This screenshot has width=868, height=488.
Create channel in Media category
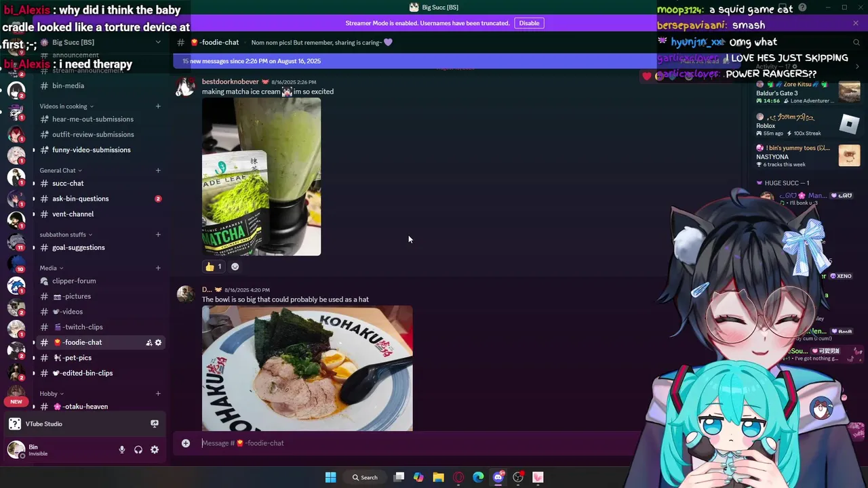point(158,268)
